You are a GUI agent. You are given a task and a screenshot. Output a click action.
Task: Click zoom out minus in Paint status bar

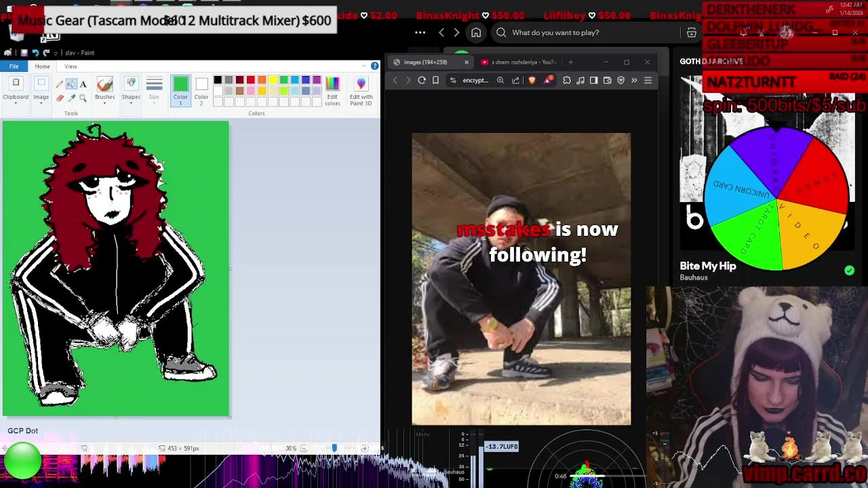[x=303, y=448]
